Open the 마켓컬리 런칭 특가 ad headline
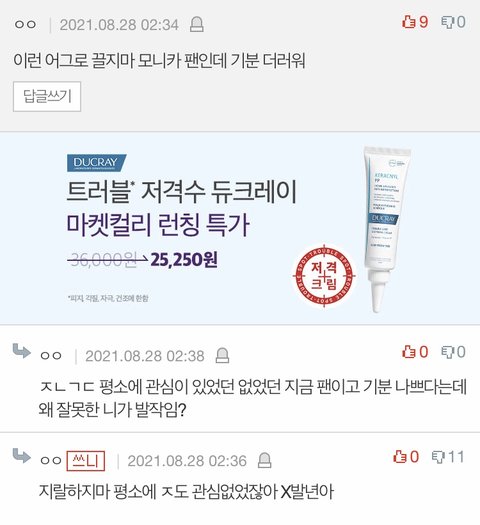Image resolution: width=480 pixels, height=525 pixels. click(158, 225)
